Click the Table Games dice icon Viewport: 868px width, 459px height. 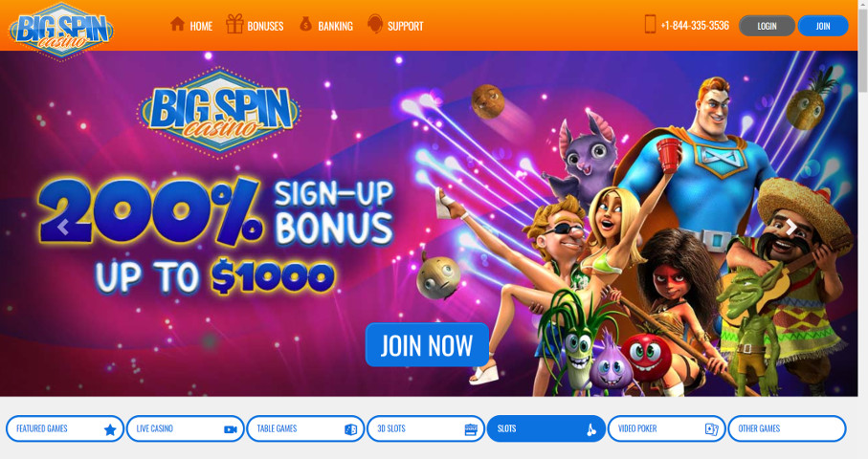pyautogui.click(x=350, y=429)
